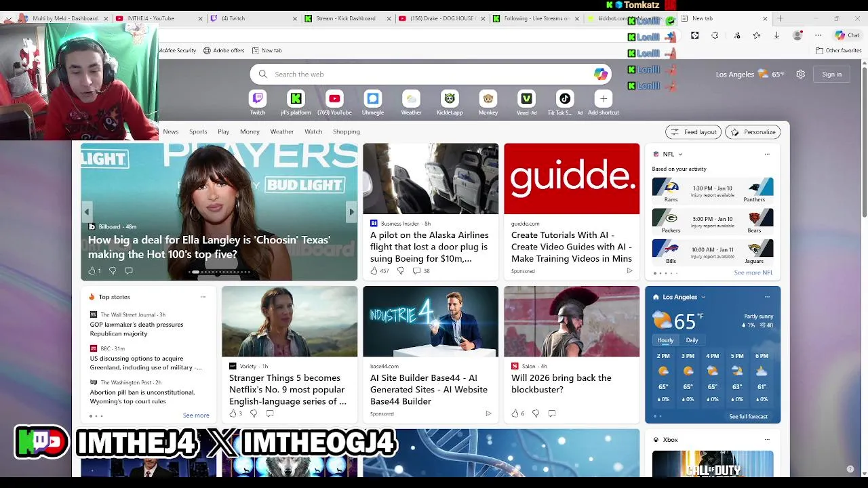Dislike the Alaska Airlines pilot article
The image size is (868, 488).
tap(400, 271)
